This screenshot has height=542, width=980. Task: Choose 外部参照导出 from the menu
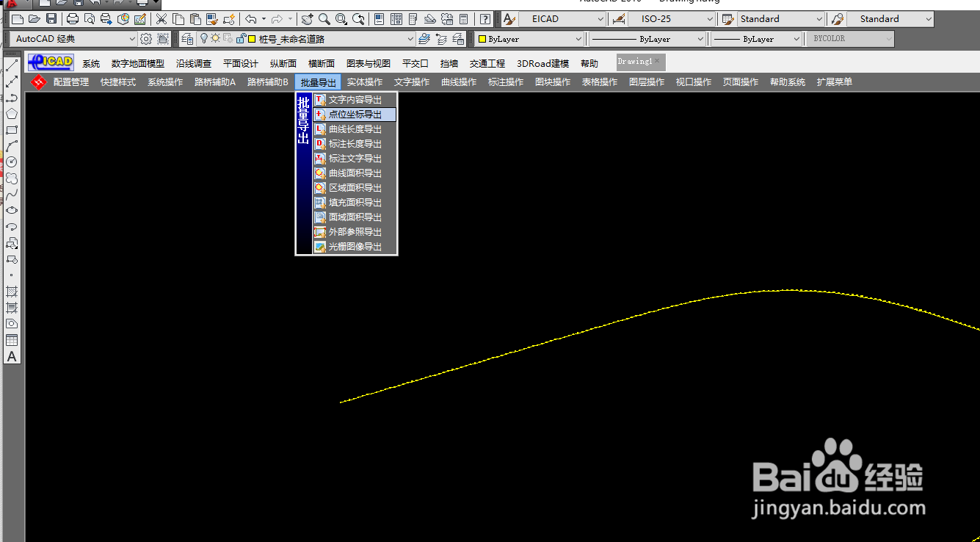(x=355, y=232)
